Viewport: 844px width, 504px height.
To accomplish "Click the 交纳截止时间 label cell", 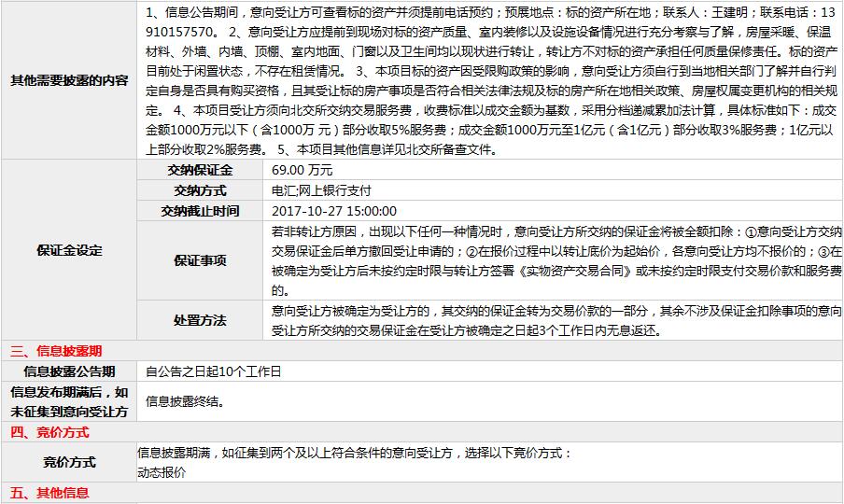I will [200, 211].
